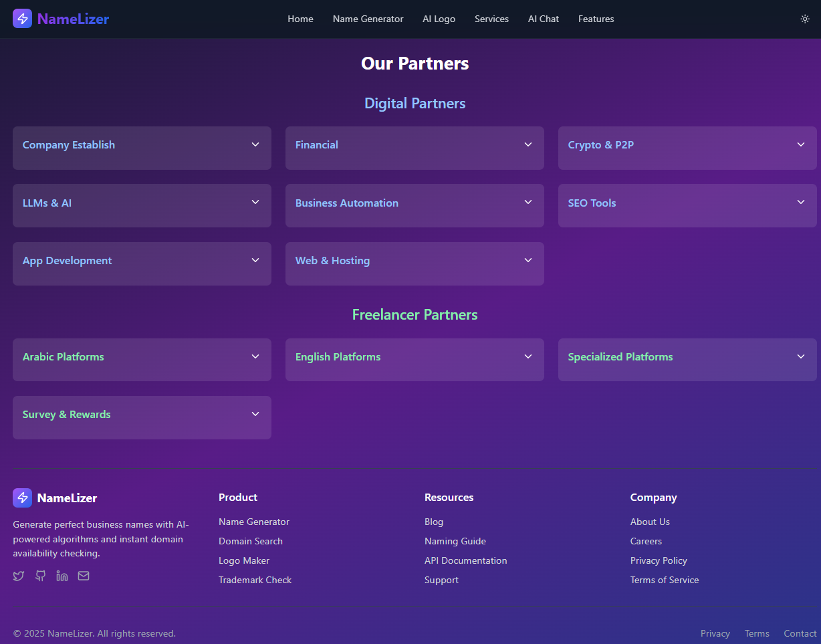Viewport: 821px width, 644px height.
Task: Click the Contact link in the bottom bar
Action: (800, 633)
